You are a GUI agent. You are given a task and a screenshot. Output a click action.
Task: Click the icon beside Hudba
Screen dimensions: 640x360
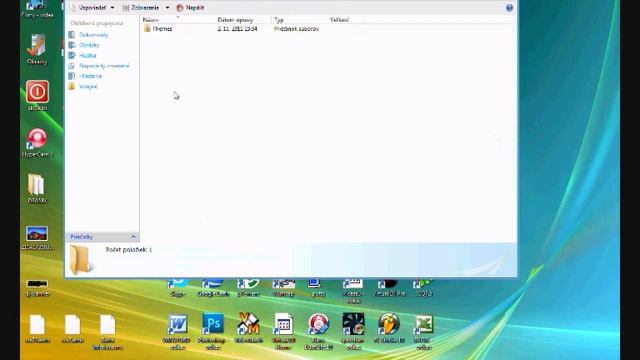[72, 56]
